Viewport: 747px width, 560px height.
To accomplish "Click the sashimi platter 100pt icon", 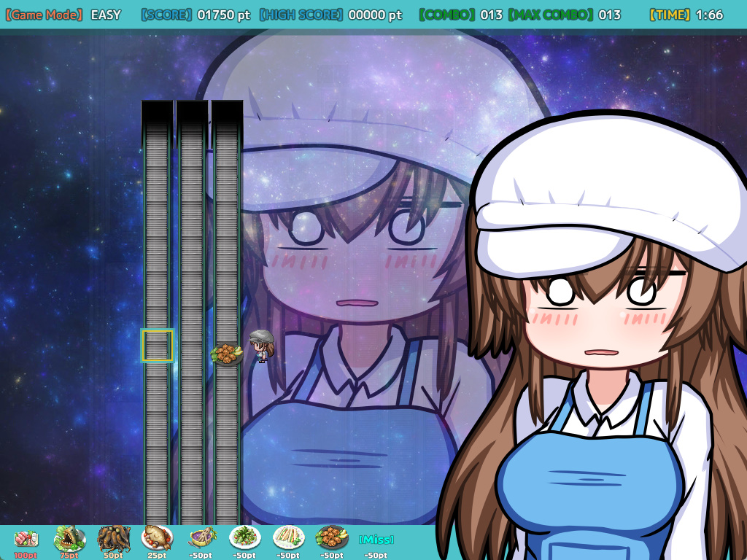I will pyautogui.click(x=26, y=539).
